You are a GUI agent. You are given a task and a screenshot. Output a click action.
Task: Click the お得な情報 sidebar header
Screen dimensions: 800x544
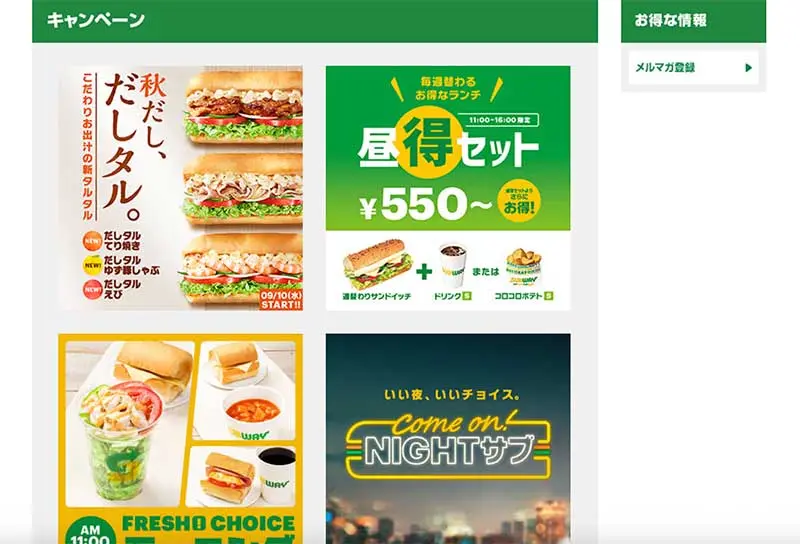[693, 21]
